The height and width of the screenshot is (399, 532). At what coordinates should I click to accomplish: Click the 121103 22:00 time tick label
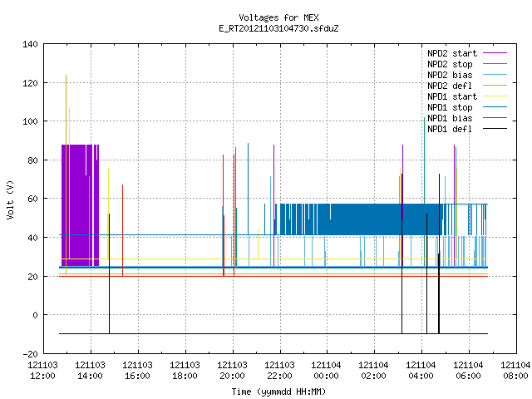279,371
